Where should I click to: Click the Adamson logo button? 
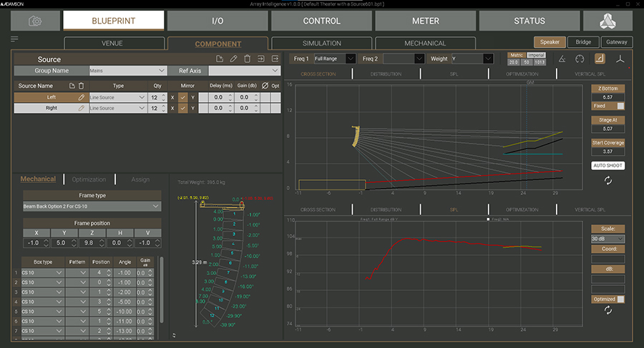point(608,21)
